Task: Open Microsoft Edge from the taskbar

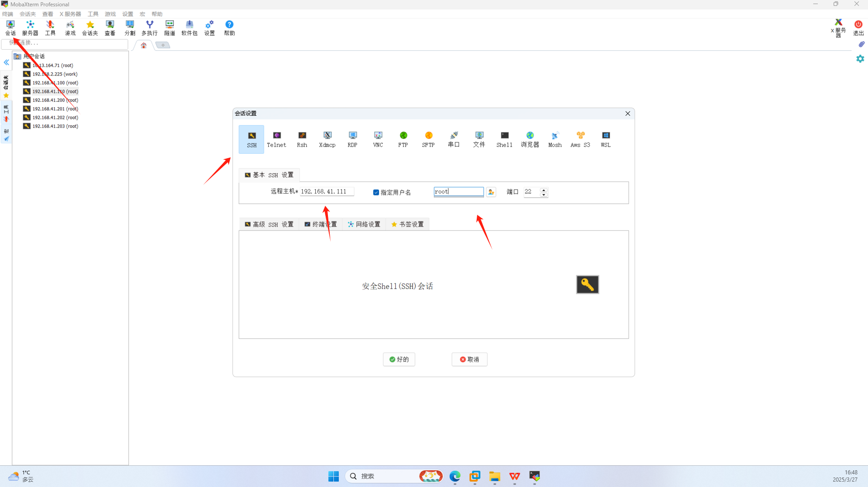Action: (x=455, y=476)
